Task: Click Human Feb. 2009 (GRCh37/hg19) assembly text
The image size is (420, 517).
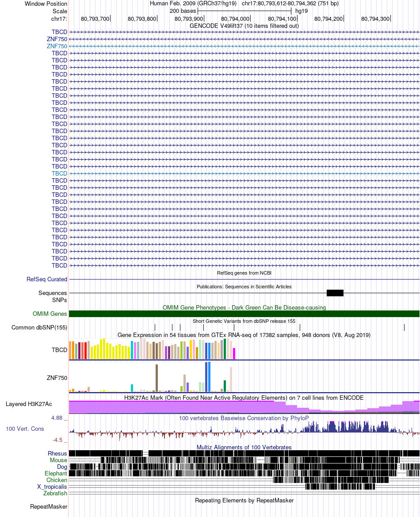Action: click(x=193, y=4)
